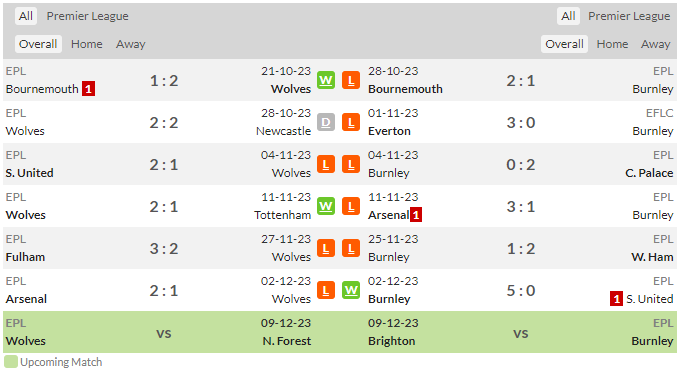Click the red card badge beside Bournemouth on the left

[x=88, y=89]
